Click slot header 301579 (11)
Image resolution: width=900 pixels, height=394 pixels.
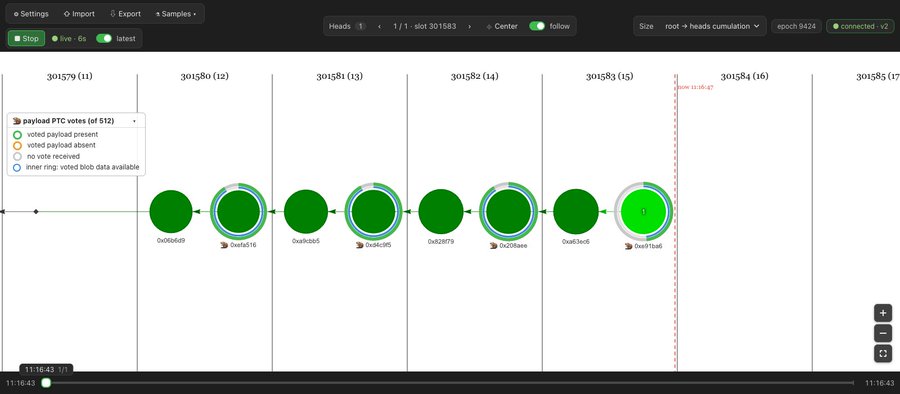69,76
